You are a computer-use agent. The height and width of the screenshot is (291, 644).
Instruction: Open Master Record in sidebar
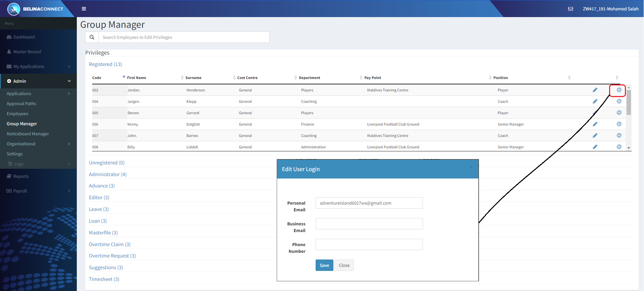click(x=38, y=52)
